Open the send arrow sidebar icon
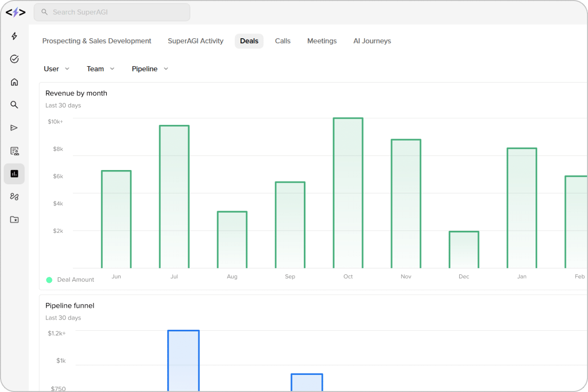This screenshot has width=588, height=392. tap(14, 128)
